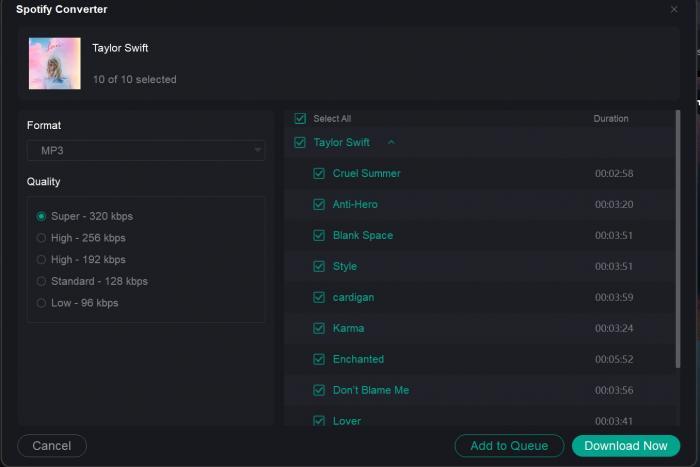Click the Add to Queue button

pos(509,446)
